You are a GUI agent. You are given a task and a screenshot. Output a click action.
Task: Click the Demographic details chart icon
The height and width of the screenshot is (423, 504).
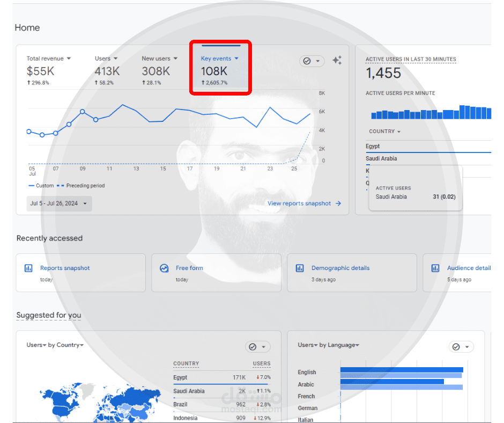tap(300, 268)
